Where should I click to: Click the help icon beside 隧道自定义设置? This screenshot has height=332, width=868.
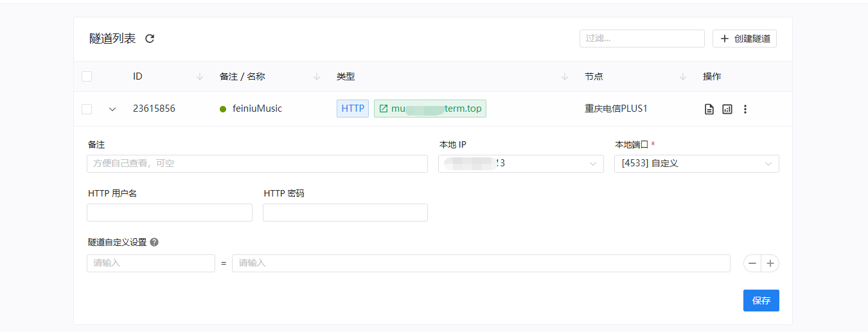pos(154,243)
